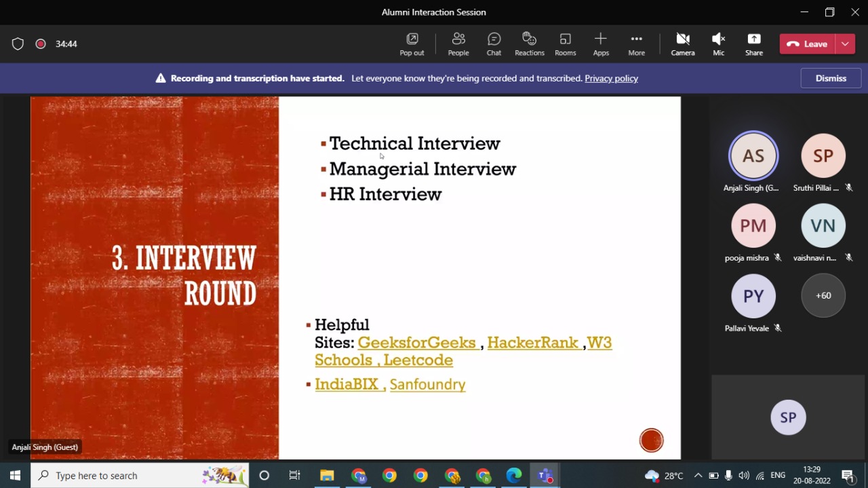Click the HR Interview bullet text
This screenshot has height=488, width=868.
point(385,194)
